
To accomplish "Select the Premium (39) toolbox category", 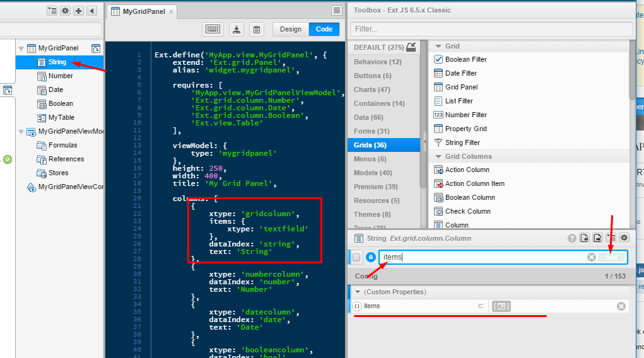I will click(x=383, y=187).
